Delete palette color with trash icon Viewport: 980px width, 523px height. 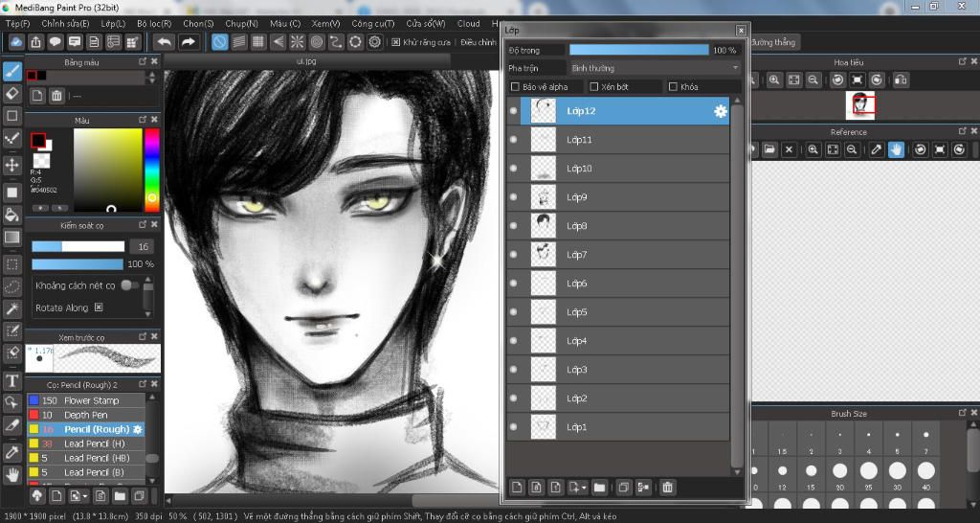[56, 96]
